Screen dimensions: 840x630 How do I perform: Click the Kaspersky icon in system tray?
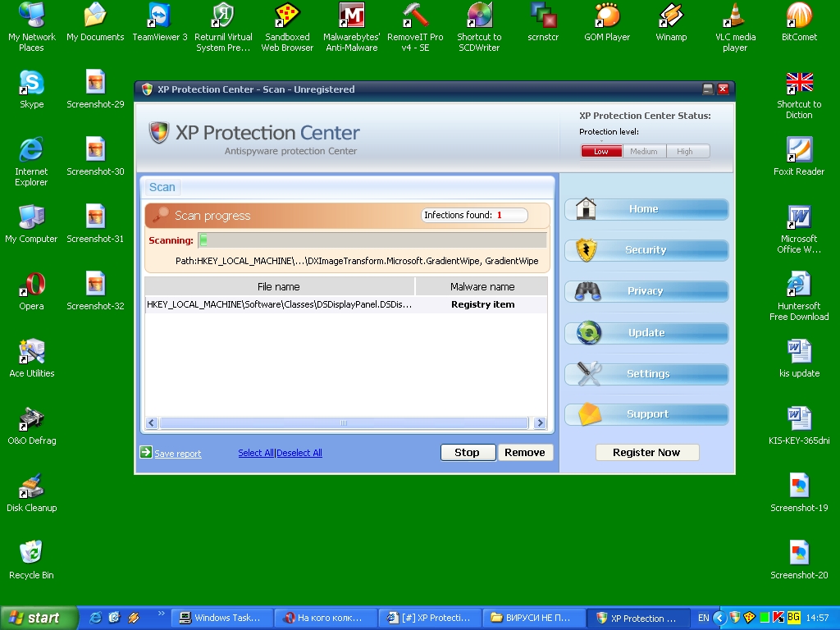tap(778, 619)
